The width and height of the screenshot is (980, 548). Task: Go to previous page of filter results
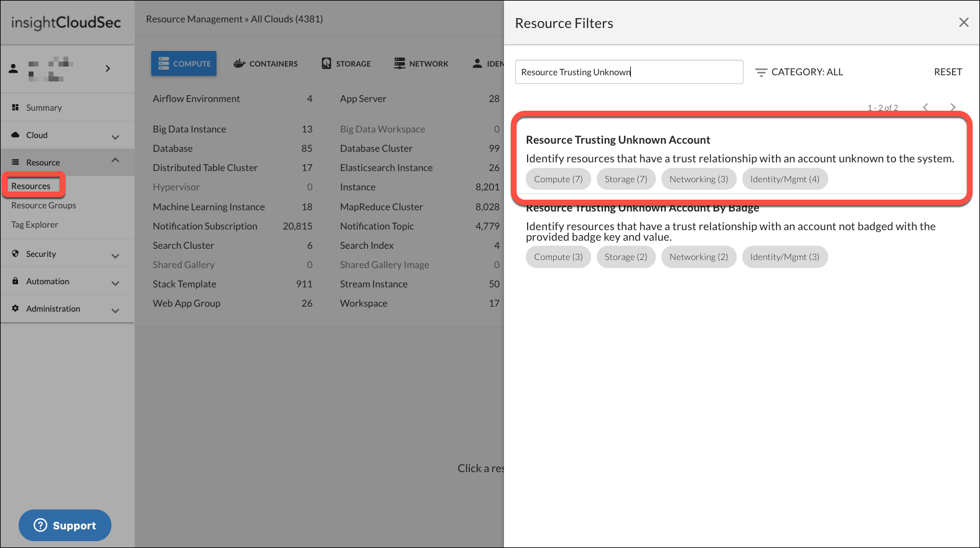point(925,107)
